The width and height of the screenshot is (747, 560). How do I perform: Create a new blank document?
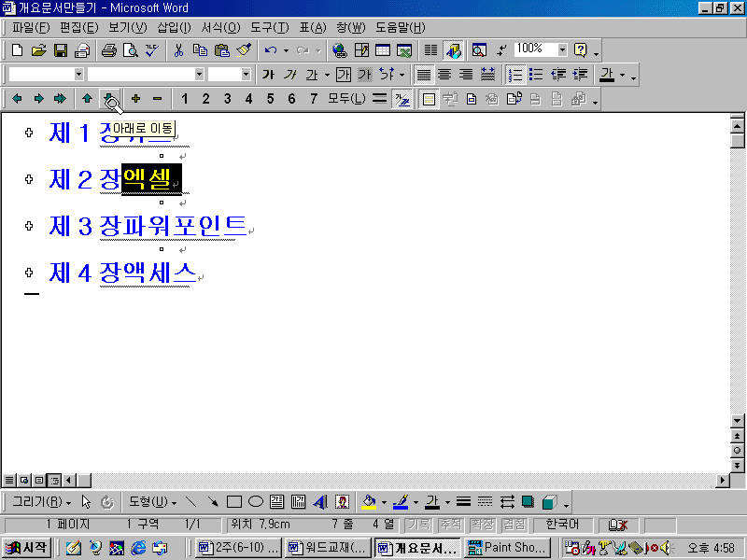(x=17, y=50)
